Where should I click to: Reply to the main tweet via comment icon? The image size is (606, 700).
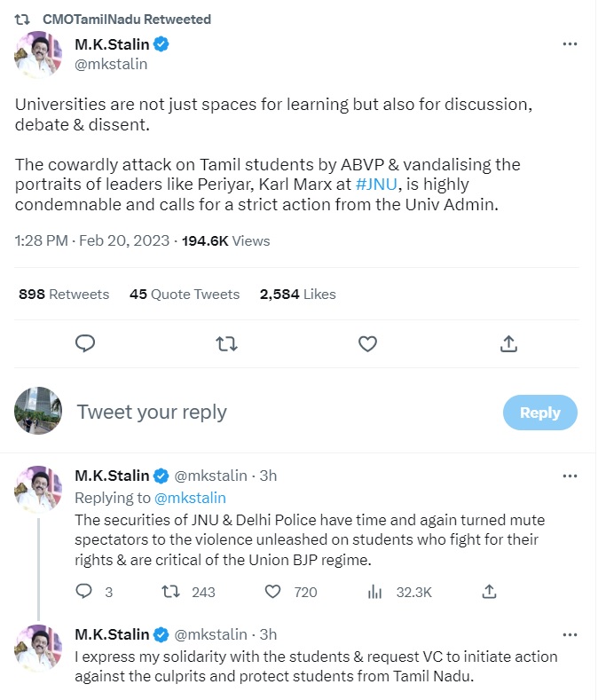tap(85, 343)
